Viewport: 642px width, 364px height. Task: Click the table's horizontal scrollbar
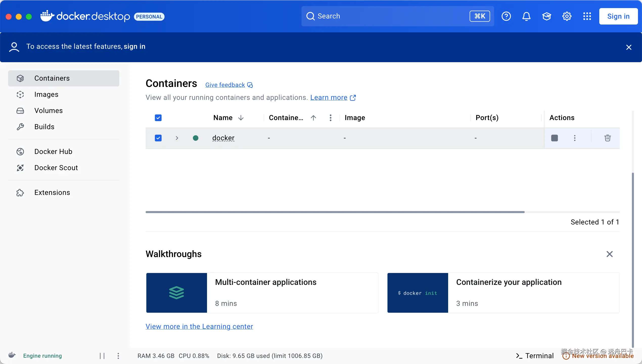click(x=335, y=212)
